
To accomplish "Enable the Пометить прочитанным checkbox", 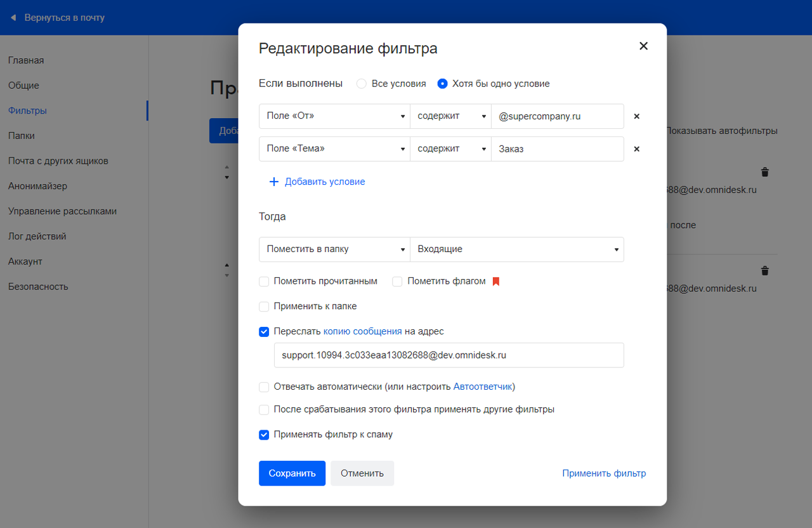I will [264, 281].
